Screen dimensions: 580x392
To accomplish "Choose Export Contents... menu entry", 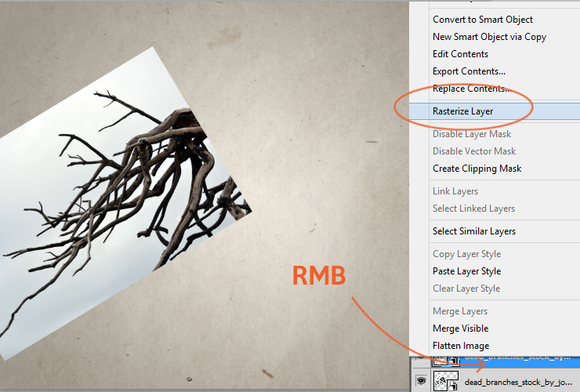I will 469,71.
